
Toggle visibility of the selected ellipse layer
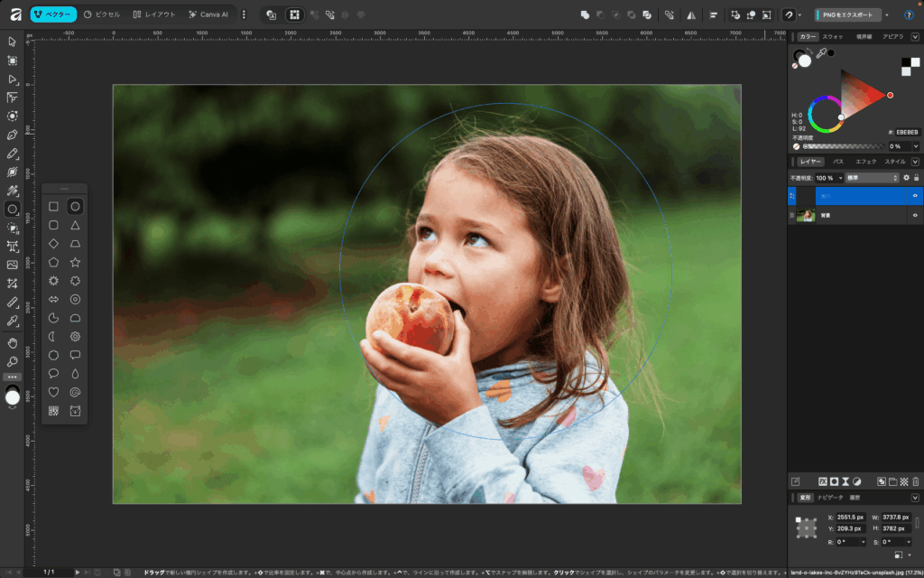pyautogui.click(x=915, y=195)
